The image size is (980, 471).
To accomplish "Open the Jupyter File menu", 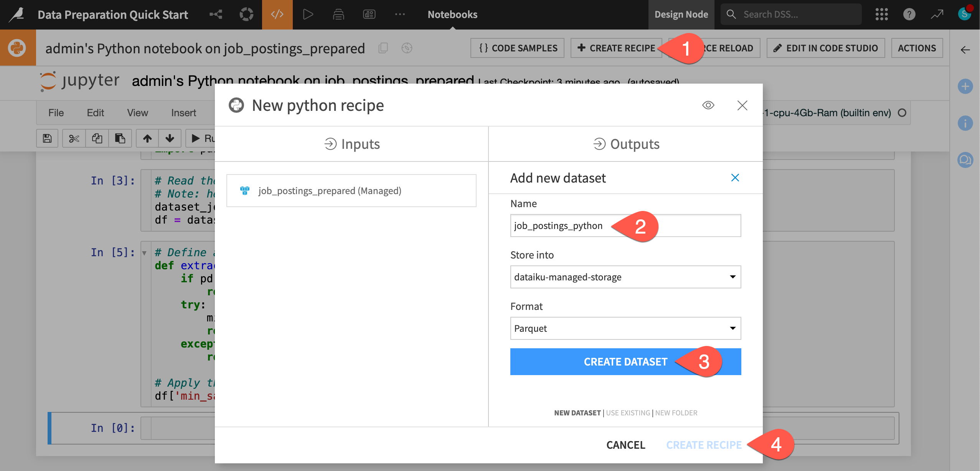I will [56, 113].
